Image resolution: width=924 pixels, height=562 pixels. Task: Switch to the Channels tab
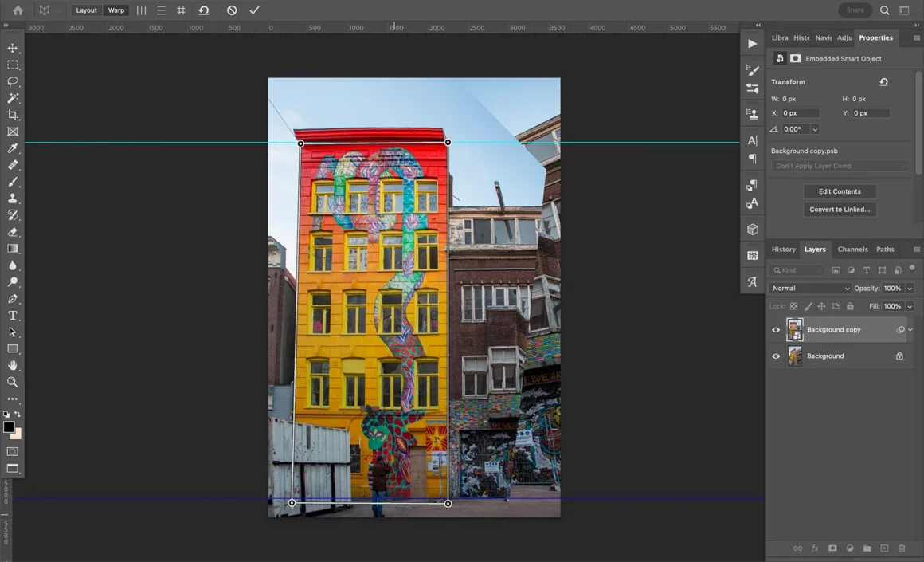(852, 250)
